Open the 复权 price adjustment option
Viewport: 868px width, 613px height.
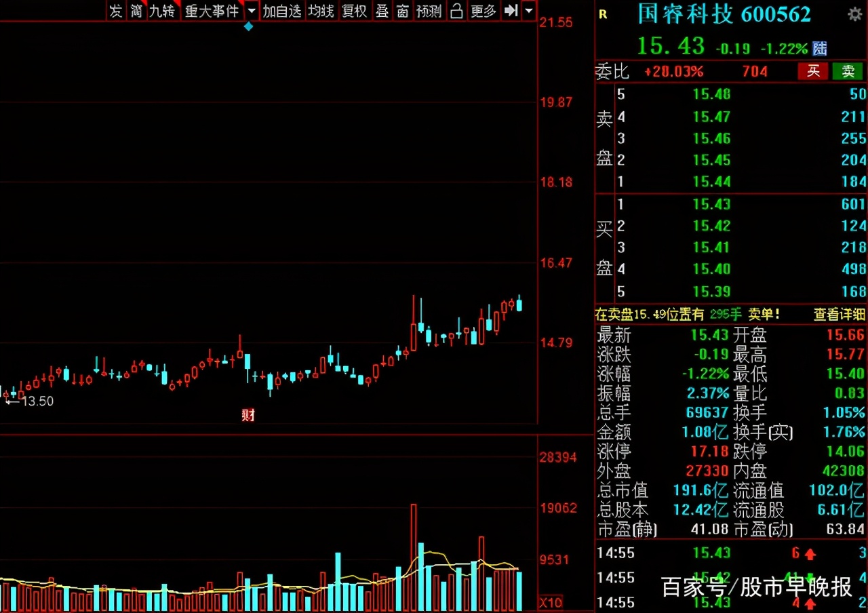(x=354, y=11)
